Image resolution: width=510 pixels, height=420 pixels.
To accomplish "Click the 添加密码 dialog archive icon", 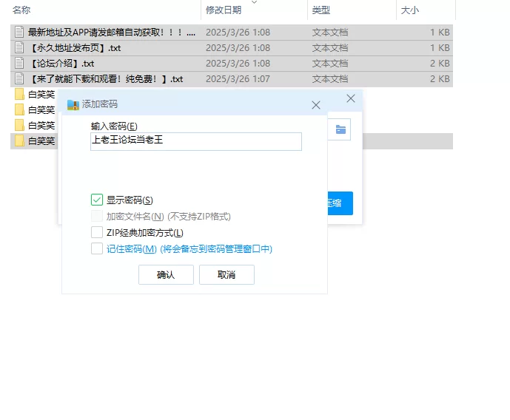I will coord(73,104).
